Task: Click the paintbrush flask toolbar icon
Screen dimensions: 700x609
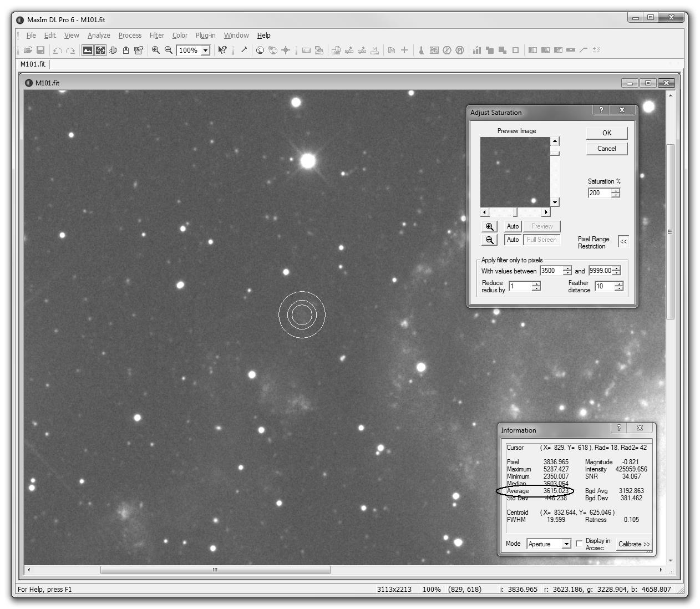Action: pyautogui.click(x=422, y=50)
